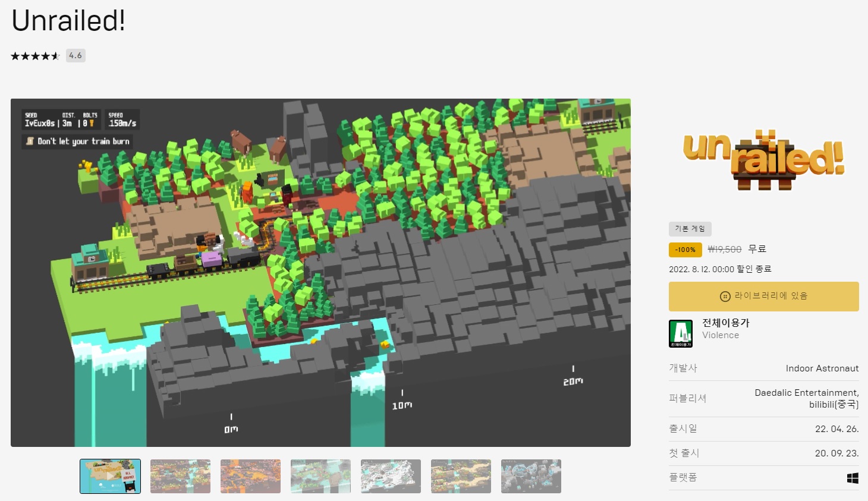Click the 개발사 label
The height and width of the screenshot is (501, 868).
tap(683, 368)
